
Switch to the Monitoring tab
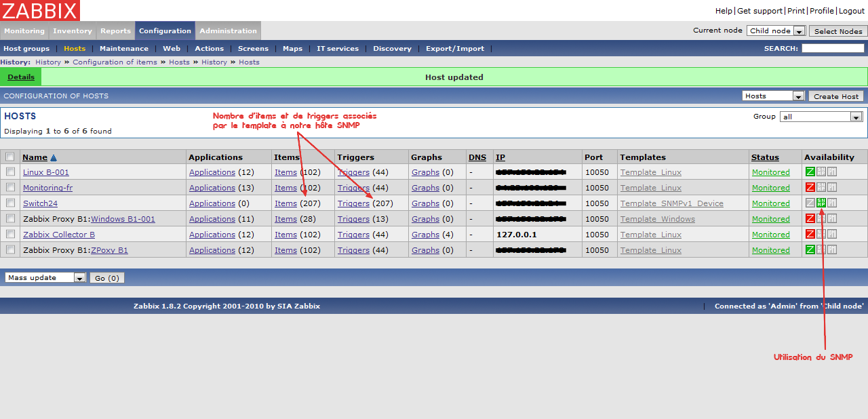[x=24, y=31]
